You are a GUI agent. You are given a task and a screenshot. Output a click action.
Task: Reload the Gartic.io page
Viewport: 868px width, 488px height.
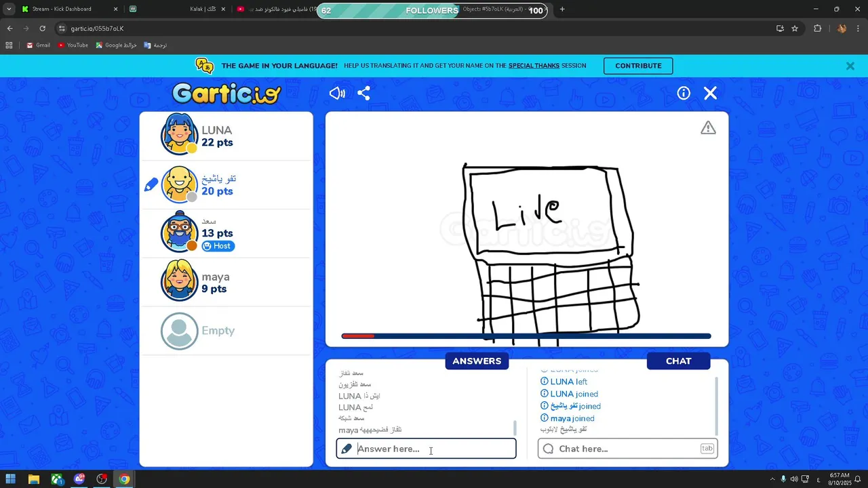(42, 28)
